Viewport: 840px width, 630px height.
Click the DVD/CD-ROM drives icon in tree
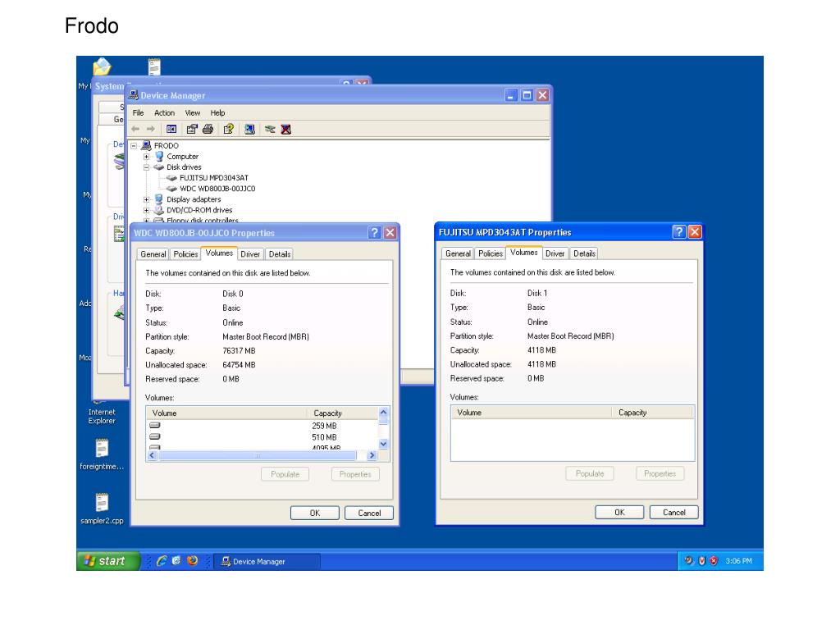click(158, 210)
